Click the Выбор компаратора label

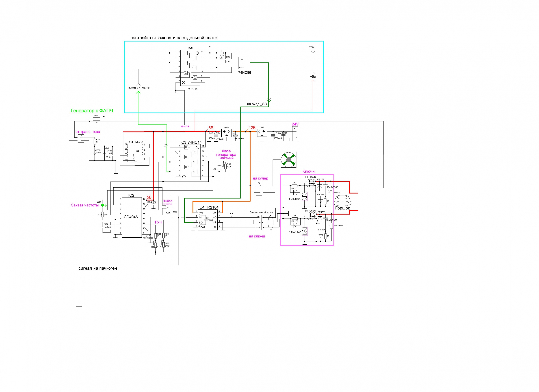click(x=168, y=202)
